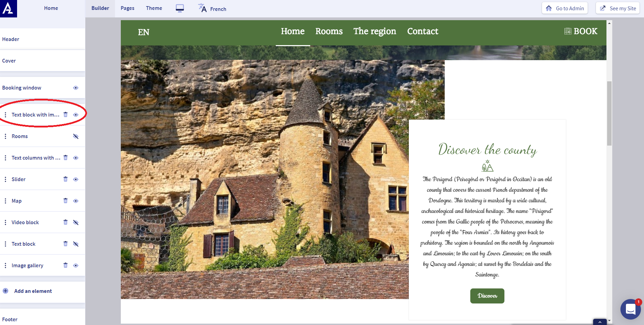Click the landscape icon under Discover the county
The width and height of the screenshot is (644, 325).
pos(487,166)
